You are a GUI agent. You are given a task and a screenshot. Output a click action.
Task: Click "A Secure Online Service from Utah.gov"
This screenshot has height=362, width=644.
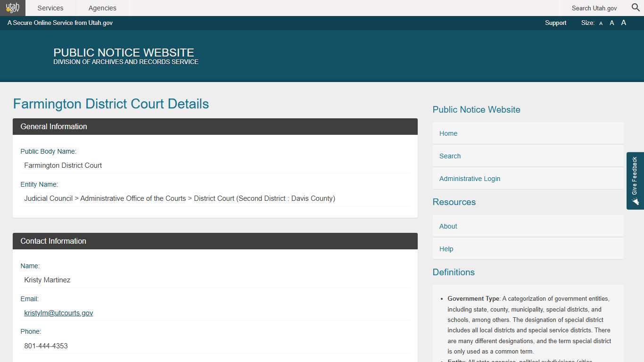60,23
